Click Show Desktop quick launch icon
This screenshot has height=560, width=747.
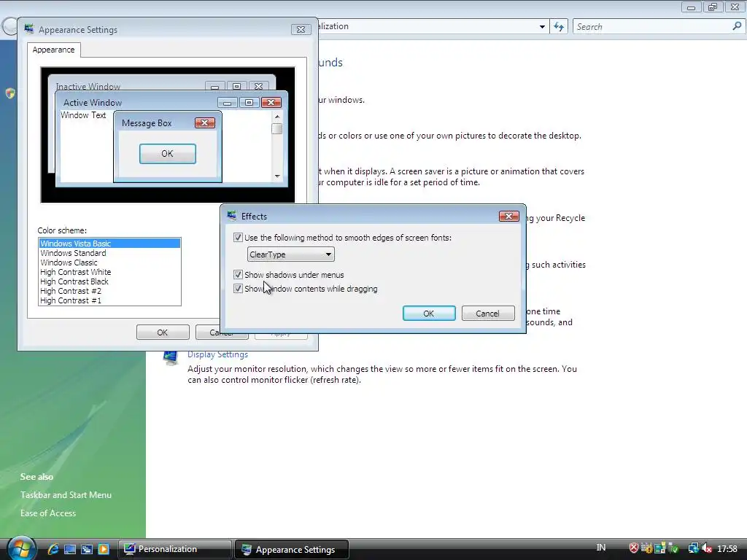(70, 549)
